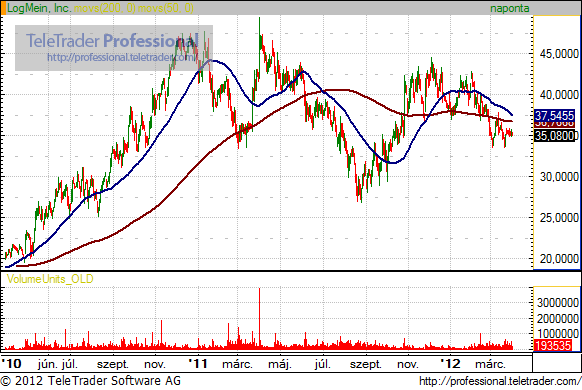Image resolution: width=582 pixels, height=390 pixels.
Task: Click the 25,0000 price axis label
Action: click(559, 217)
